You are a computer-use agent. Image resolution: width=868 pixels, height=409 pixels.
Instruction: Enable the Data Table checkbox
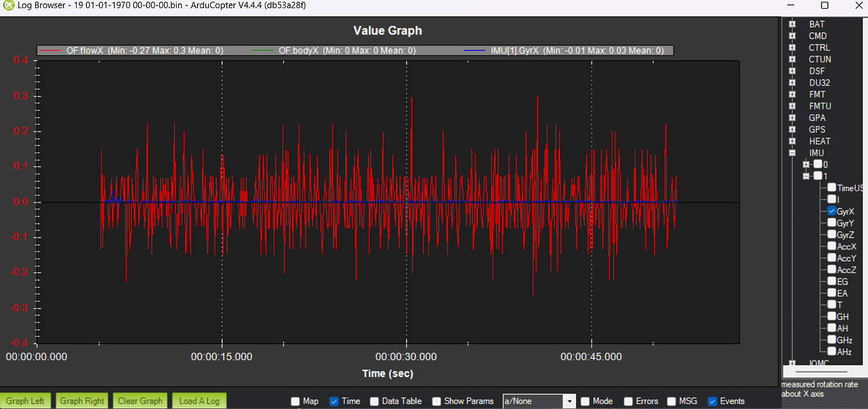(x=374, y=401)
